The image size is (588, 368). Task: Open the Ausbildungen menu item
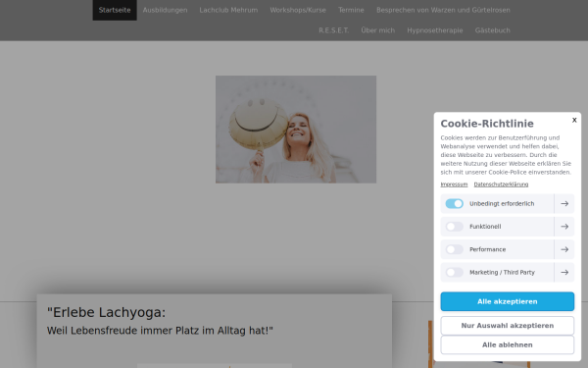pos(165,10)
